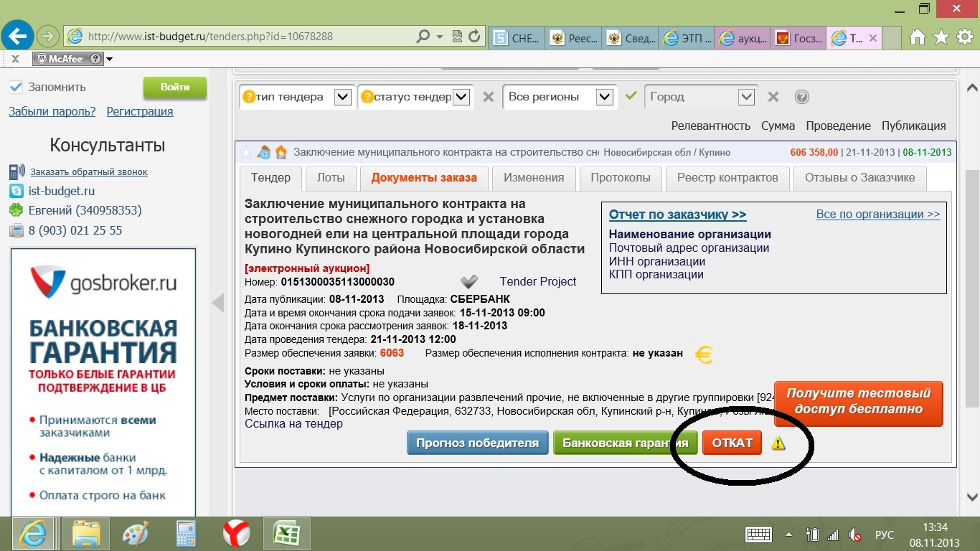Click the gray question mark help icon
The width and height of the screenshot is (980, 551).
point(802,97)
